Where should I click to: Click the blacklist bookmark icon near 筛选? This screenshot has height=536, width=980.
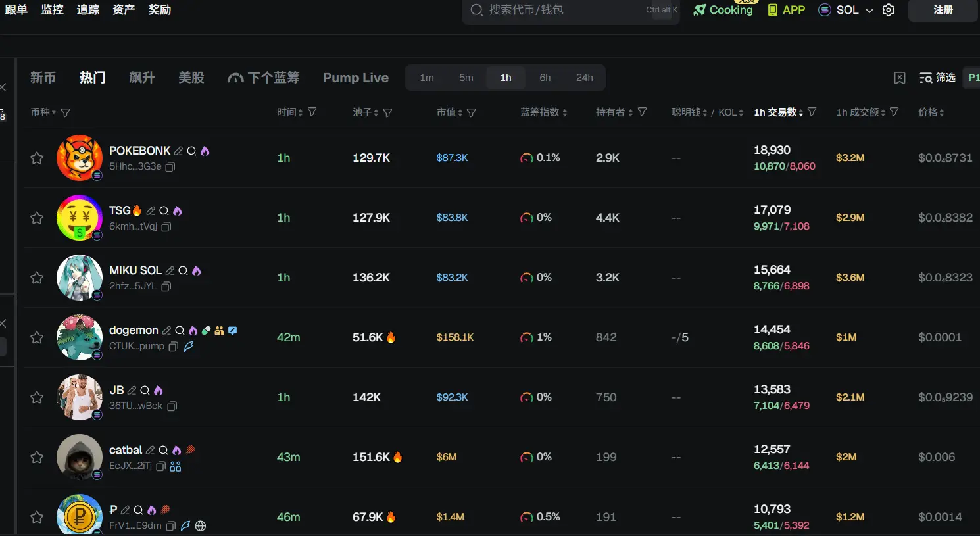pos(900,78)
